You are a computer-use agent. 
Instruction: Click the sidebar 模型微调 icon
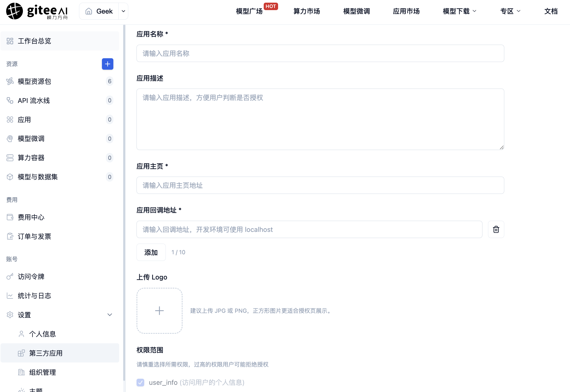point(10,139)
